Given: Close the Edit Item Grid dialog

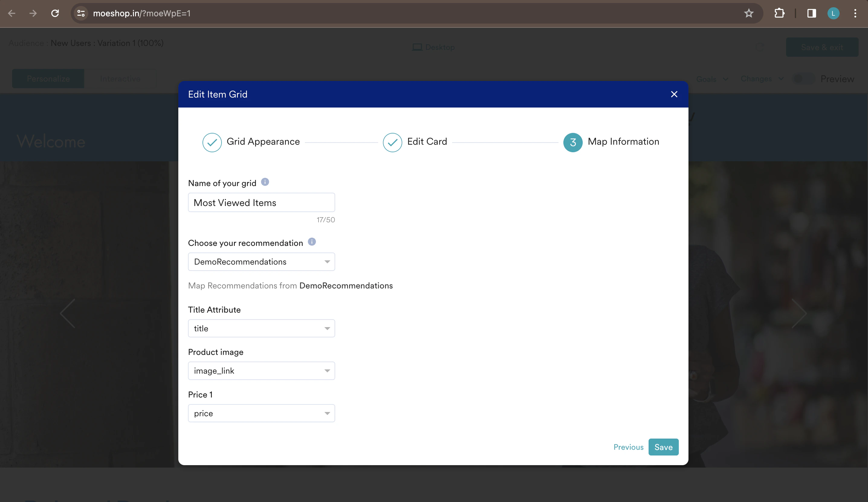Looking at the screenshot, I should [674, 94].
